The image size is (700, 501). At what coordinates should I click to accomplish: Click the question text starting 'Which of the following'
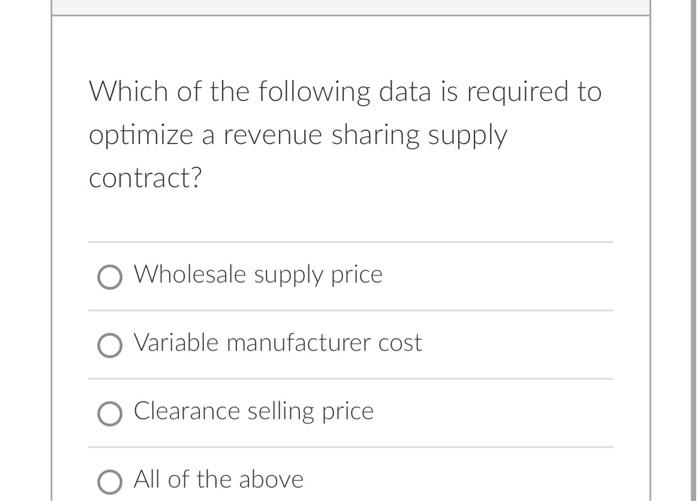[x=345, y=134]
